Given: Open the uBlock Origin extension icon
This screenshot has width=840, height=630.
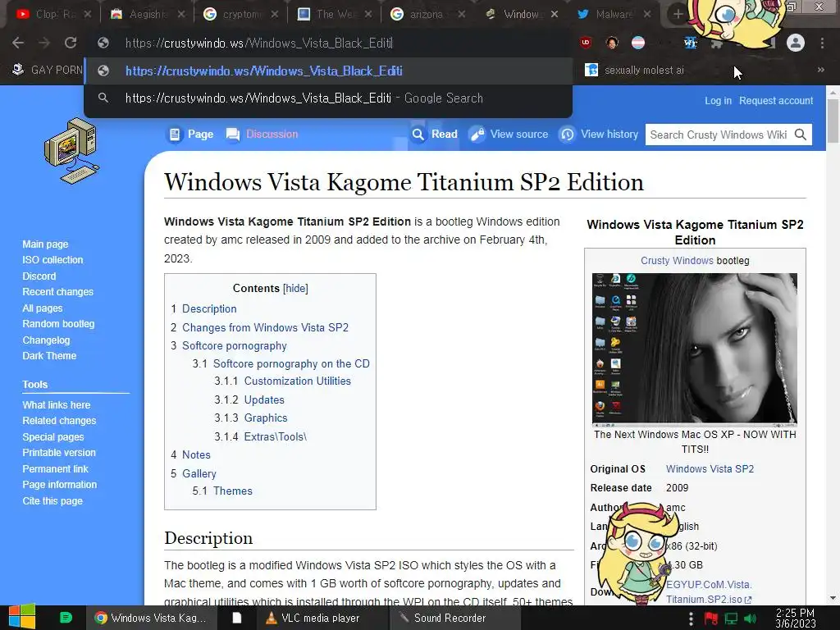Looking at the screenshot, I should pos(586,43).
